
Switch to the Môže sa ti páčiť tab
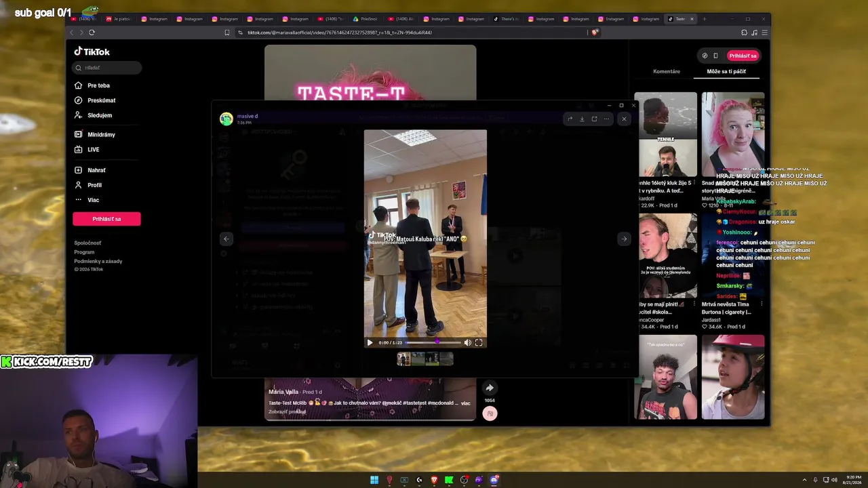point(726,71)
